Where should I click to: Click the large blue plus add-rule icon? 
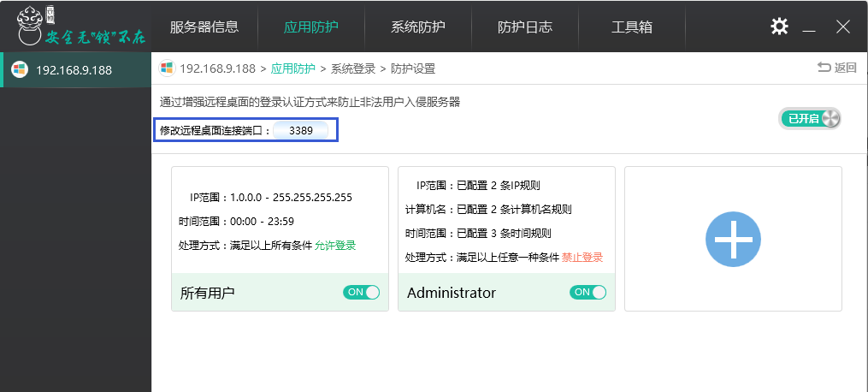click(733, 239)
